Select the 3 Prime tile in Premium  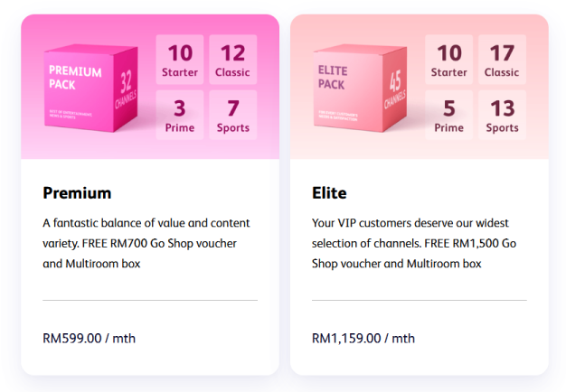coord(180,115)
